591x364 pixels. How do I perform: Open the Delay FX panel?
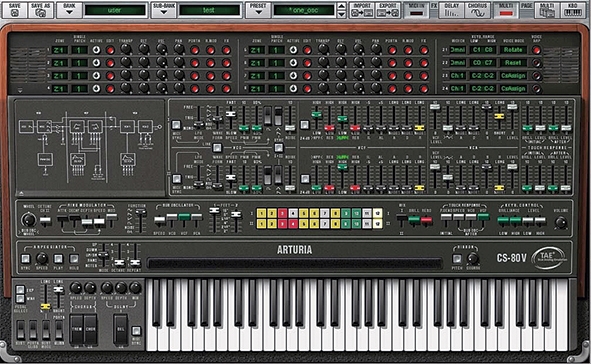[x=452, y=10]
